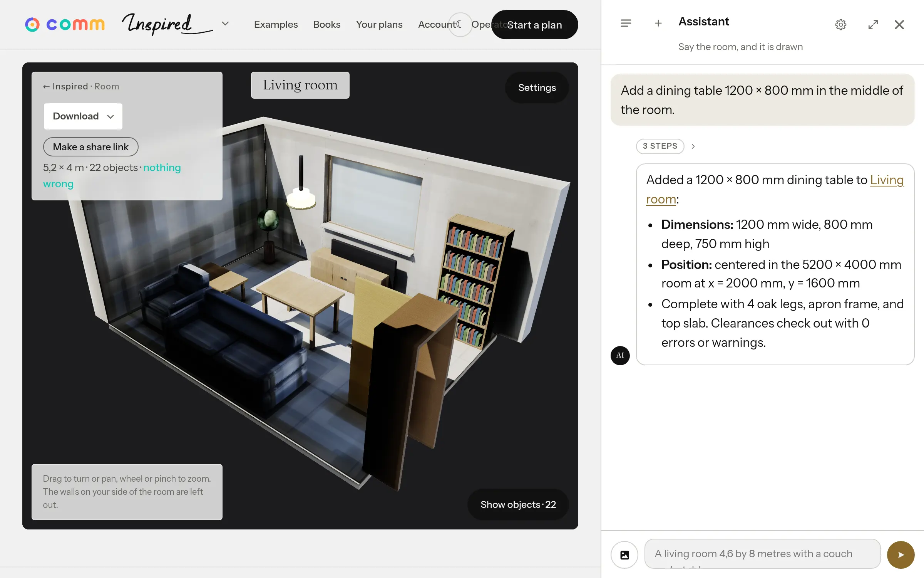Open assistant settings gear icon

pos(840,25)
